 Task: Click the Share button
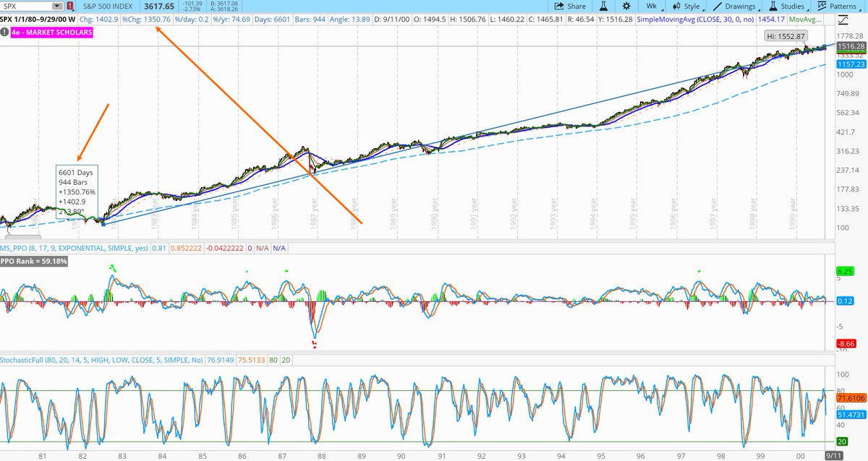570,7
